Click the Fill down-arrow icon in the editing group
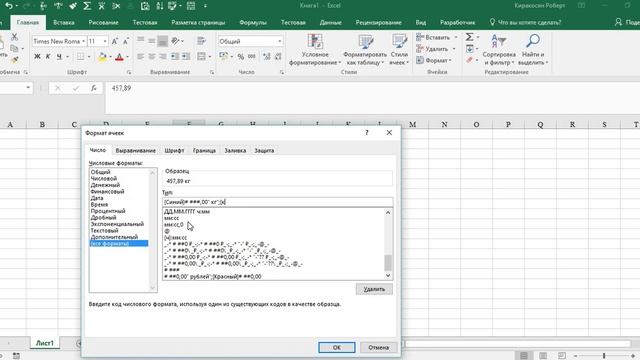The width and height of the screenshot is (640, 360). tap(469, 49)
